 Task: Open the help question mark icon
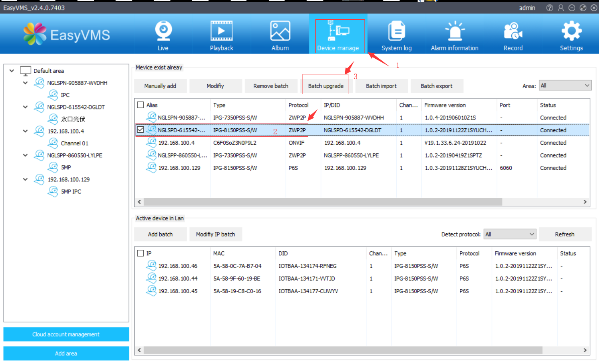coord(550,8)
